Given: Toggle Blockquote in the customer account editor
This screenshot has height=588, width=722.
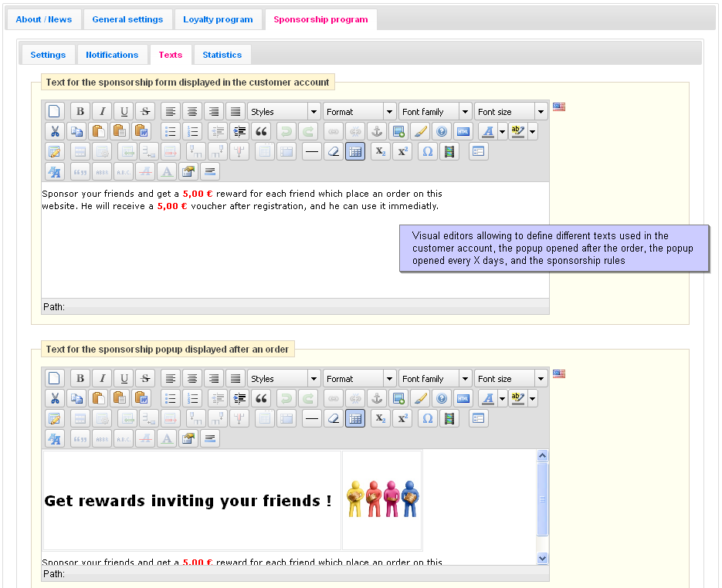Looking at the screenshot, I should click(261, 132).
